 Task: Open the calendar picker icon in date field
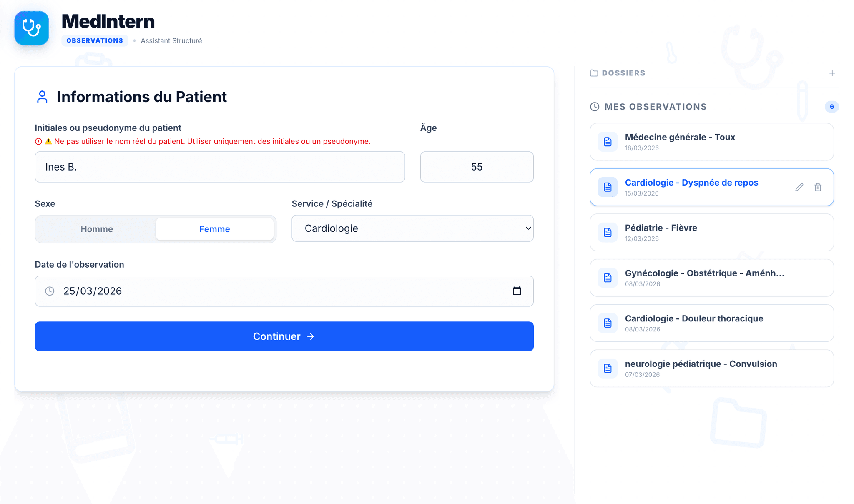(517, 291)
